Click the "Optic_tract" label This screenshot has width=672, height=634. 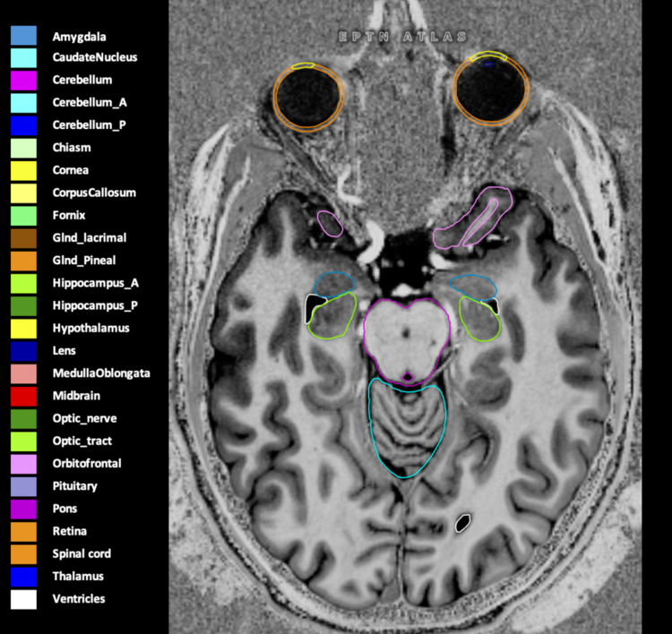click(x=82, y=441)
